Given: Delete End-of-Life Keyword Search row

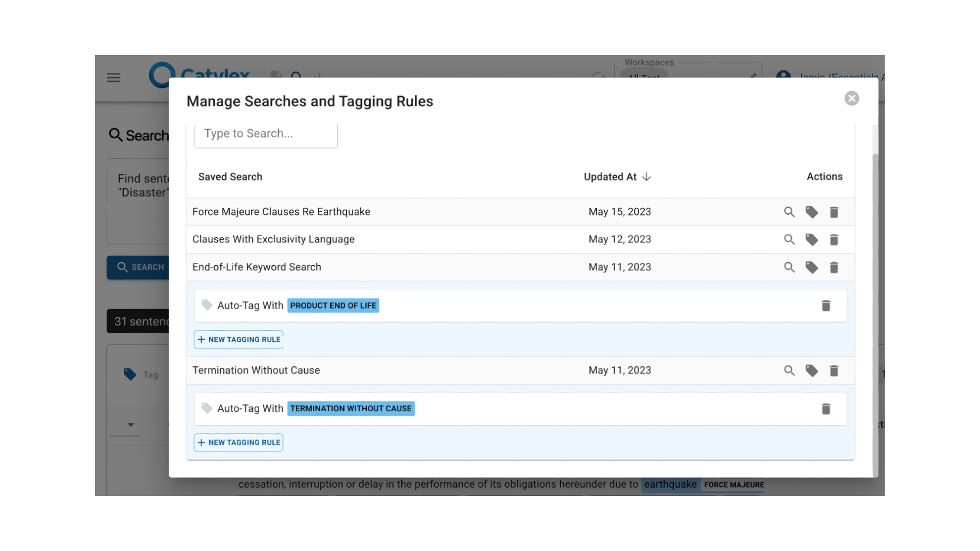Looking at the screenshot, I should click(x=834, y=267).
